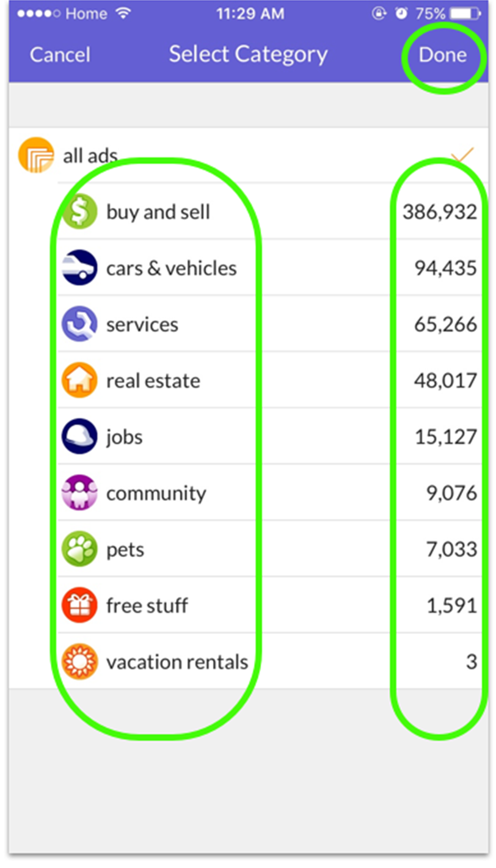Tap the free stuff gift icon
The height and width of the screenshot is (868, 496).
pyautogui.click(x=79, y=605)
